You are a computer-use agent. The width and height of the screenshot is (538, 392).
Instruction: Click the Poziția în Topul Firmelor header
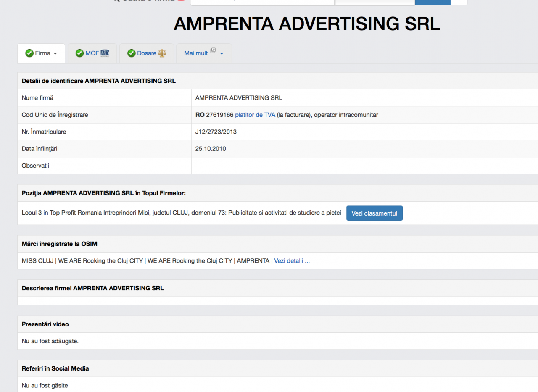coord(104,193)
